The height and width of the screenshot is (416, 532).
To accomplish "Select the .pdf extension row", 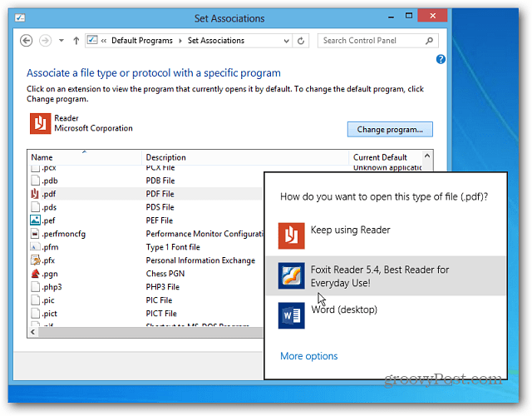I will [145, 194].
